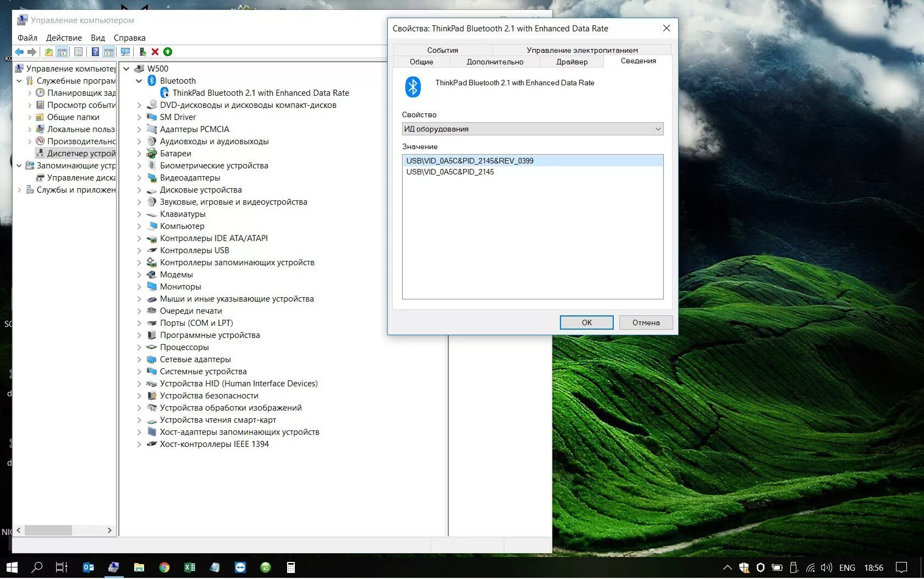Open Google Chrome from the taskbar
The height and width of the screenshot is (579, 924).
click(164, 567)
